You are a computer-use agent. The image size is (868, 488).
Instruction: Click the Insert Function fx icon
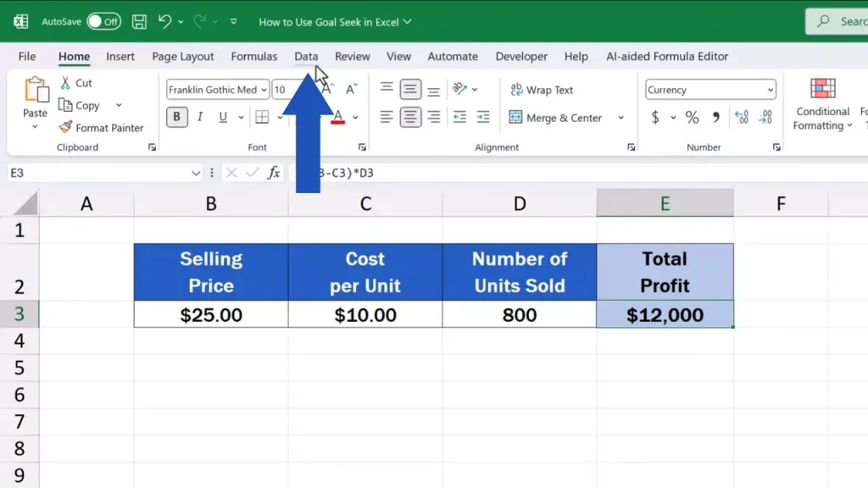(x=274, y=173)
